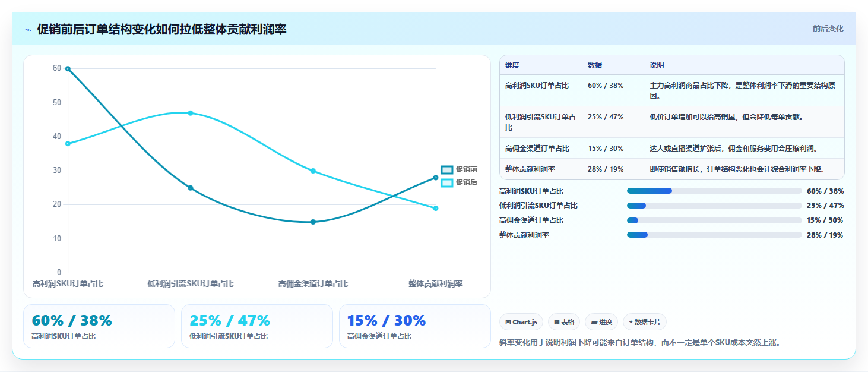868x372 pixels.
Task: Select table value 28% / 19%
Action: click(x=606, y=169)
